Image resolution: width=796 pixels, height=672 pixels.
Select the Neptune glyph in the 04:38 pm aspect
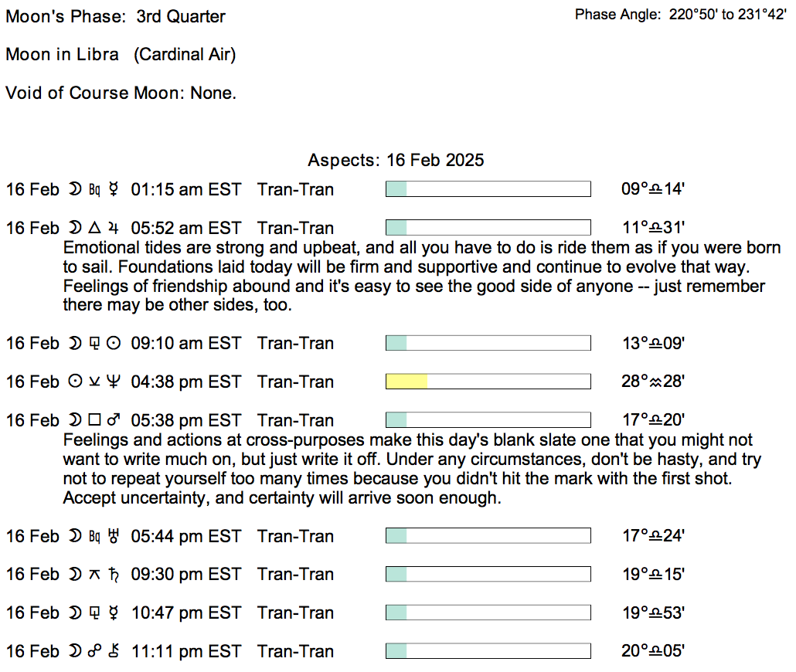[x=114, y=382]
